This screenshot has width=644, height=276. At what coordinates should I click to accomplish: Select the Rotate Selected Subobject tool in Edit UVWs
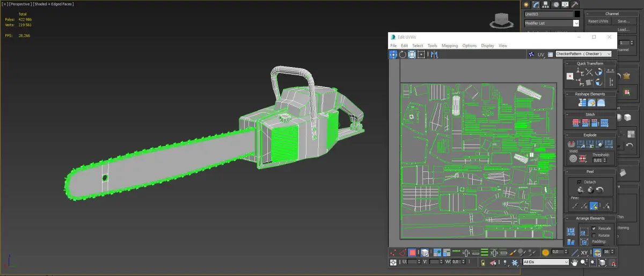click(x=402, y=54)
